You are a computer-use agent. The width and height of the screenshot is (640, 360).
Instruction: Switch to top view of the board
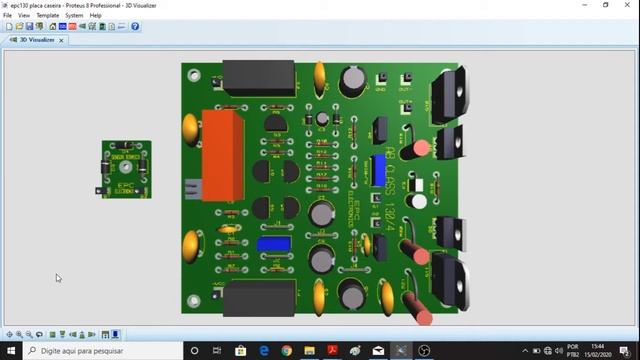pos(52,335)
